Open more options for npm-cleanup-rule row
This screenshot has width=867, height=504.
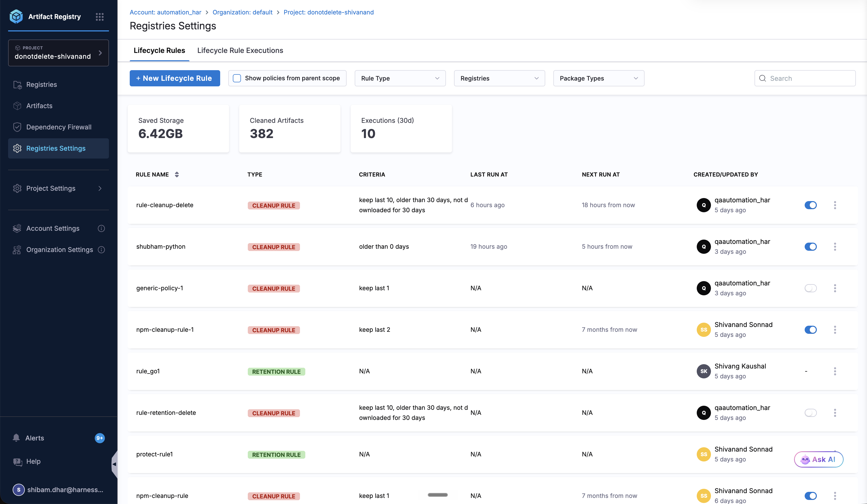835,496
